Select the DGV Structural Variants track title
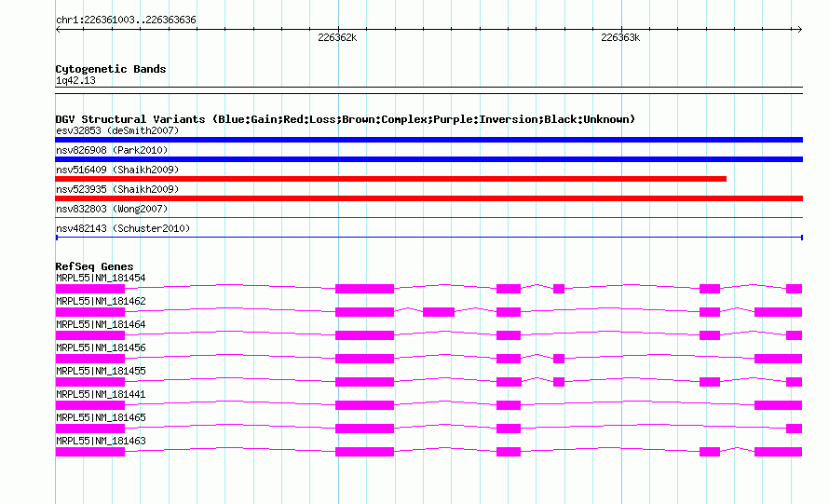This screenshot has height=504, width=829. tap(346, 119)
